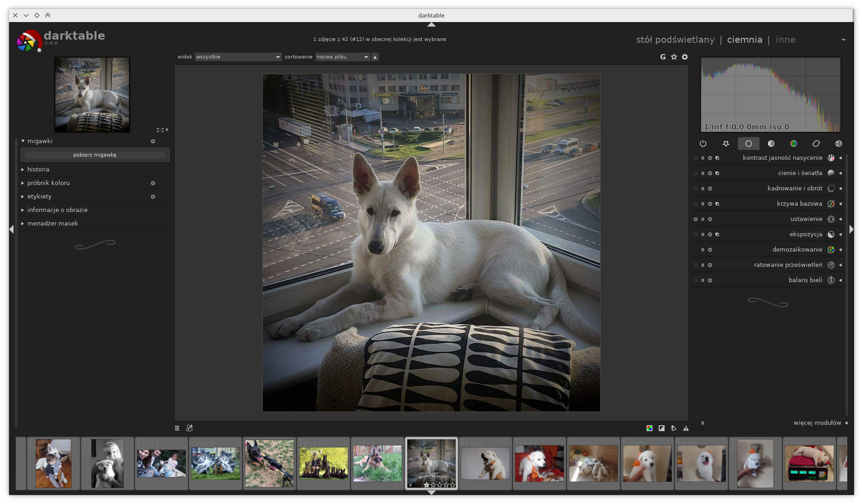Open the 'widok' filter dropdown
This screenshot has width=863, height=504.
(238, 57)
